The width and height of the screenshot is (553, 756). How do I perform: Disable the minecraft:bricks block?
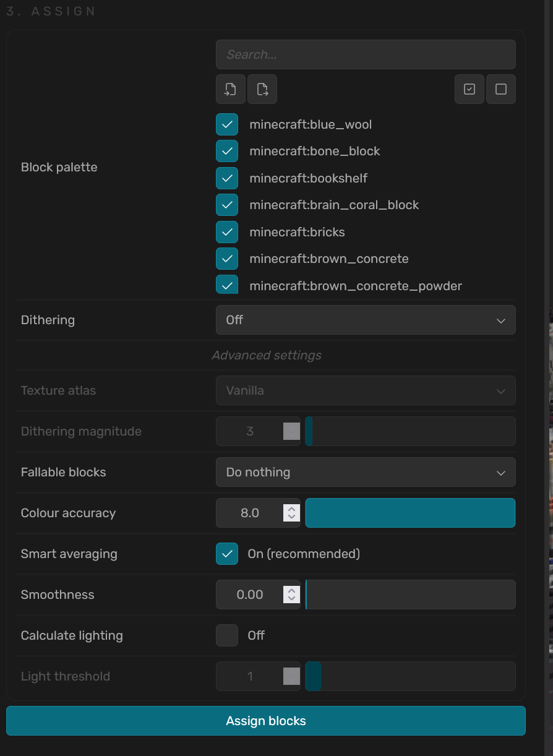point(227,232)
